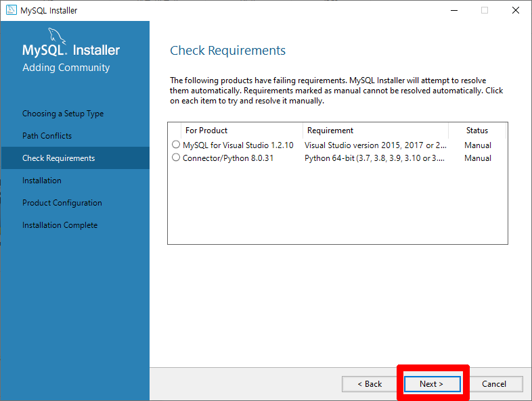Click the Manual status for Connector/Python
This screenshot has height=401, width=532.
(x=478, y=158)
